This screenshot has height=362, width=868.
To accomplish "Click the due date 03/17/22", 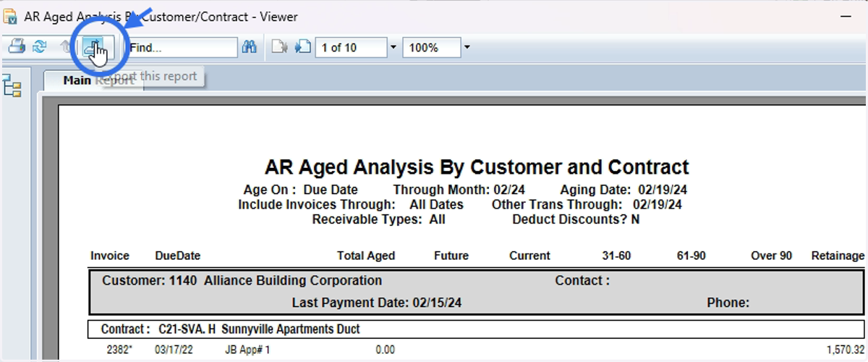I will (x=174, y=350).
